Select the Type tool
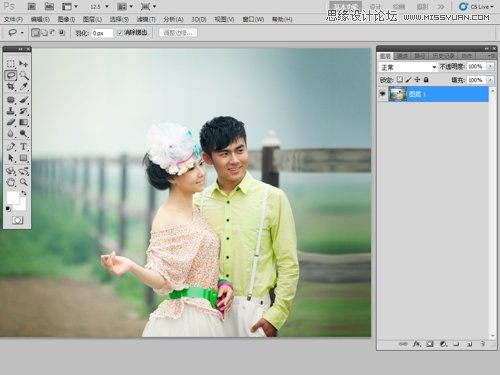Image resolution: width=500 pixels, height=375 pixels. 23,147
